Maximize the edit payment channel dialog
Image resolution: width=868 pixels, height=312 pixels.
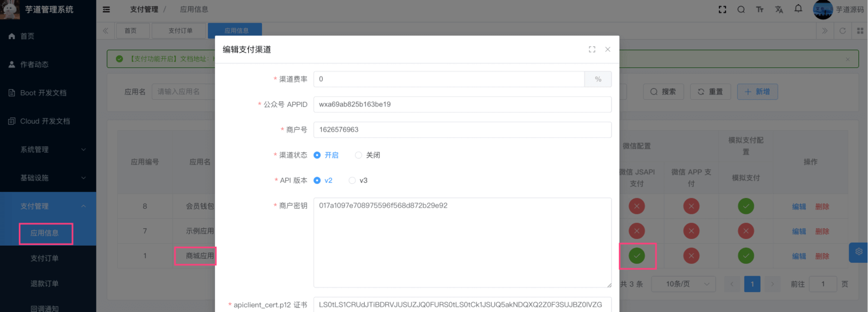[592, 49]
